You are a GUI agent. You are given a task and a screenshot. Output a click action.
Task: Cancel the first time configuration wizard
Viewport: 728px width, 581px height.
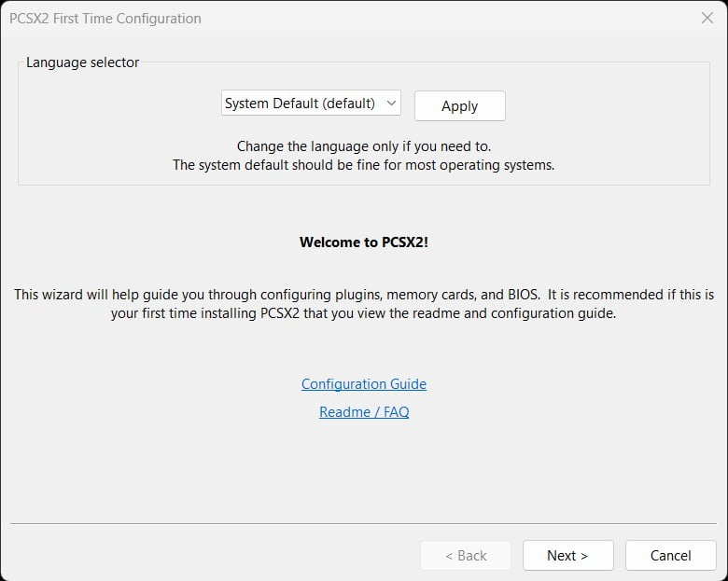tap(670, 555)
